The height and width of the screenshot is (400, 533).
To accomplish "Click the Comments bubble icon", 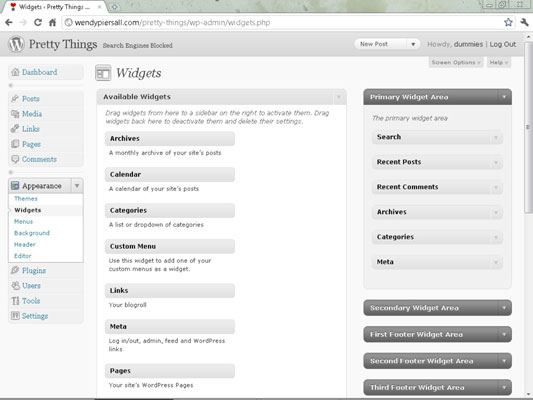I will coord(15,159).
